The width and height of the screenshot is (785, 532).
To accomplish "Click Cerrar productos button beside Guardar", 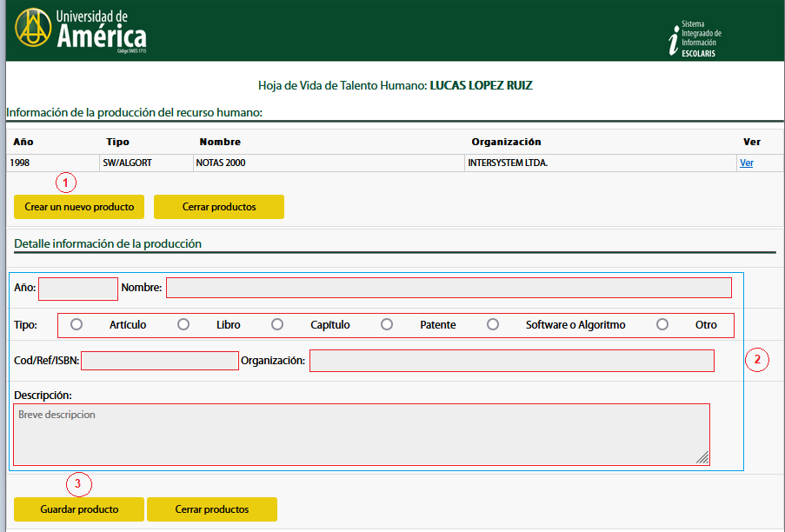I will (x=212, y=509).
